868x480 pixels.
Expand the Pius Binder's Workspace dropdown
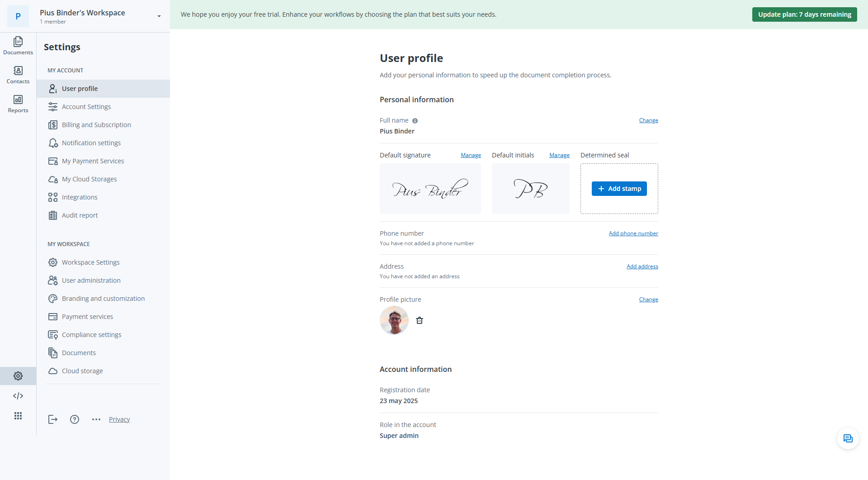[x=159, y=16]
